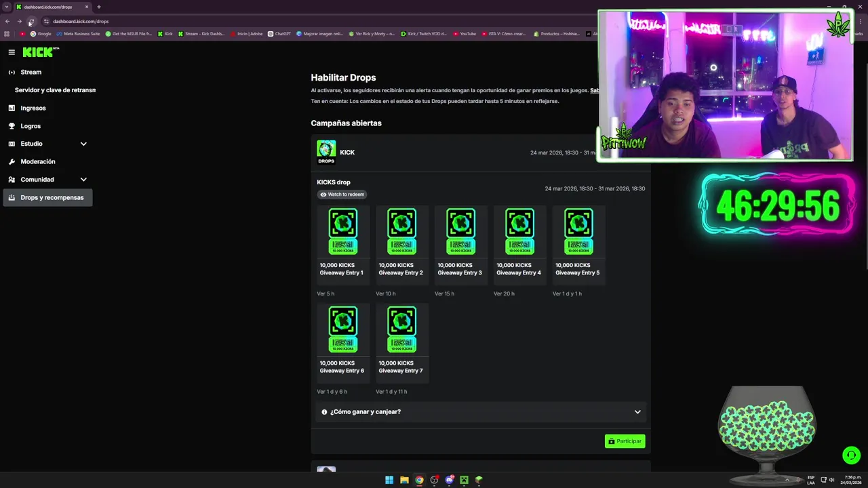
Task: Go to Moderación page
Action: (38, 161)
